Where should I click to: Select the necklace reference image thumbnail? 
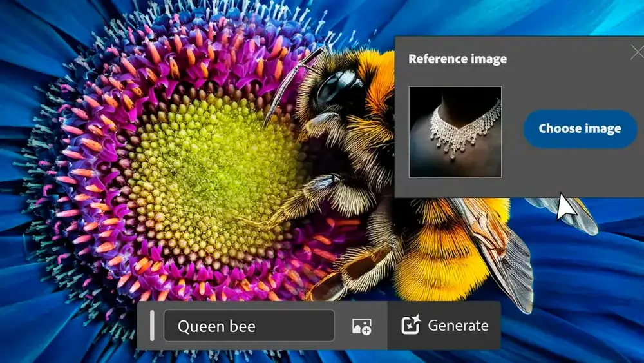point(455,132)
